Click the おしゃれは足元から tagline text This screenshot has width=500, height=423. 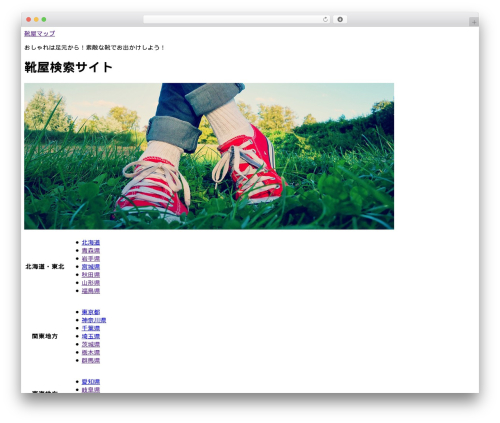[x=95, y=48]
